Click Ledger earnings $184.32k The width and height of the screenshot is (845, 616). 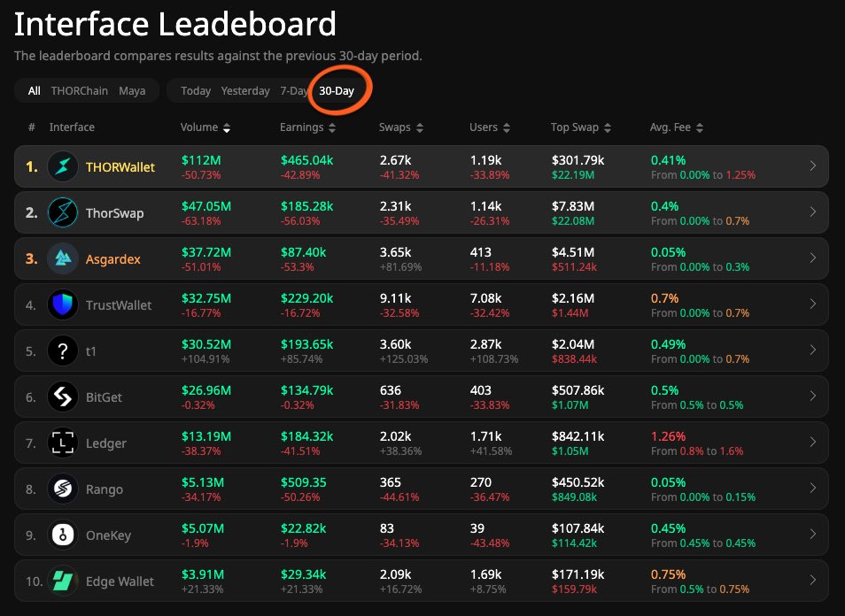coord(306,436)
